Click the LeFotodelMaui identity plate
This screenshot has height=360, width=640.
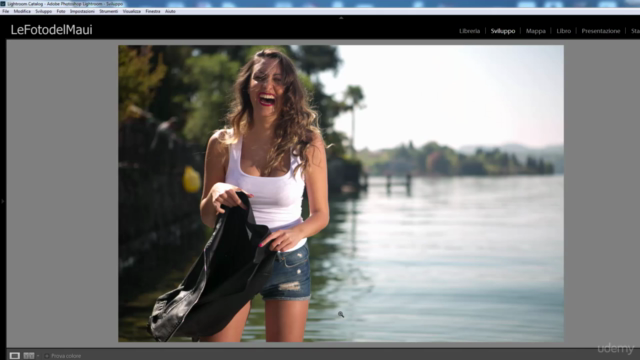tap(51, 30)
